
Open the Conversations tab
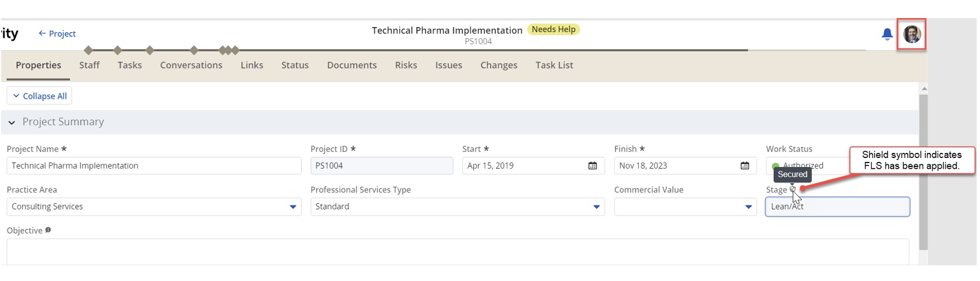point(191,65)
